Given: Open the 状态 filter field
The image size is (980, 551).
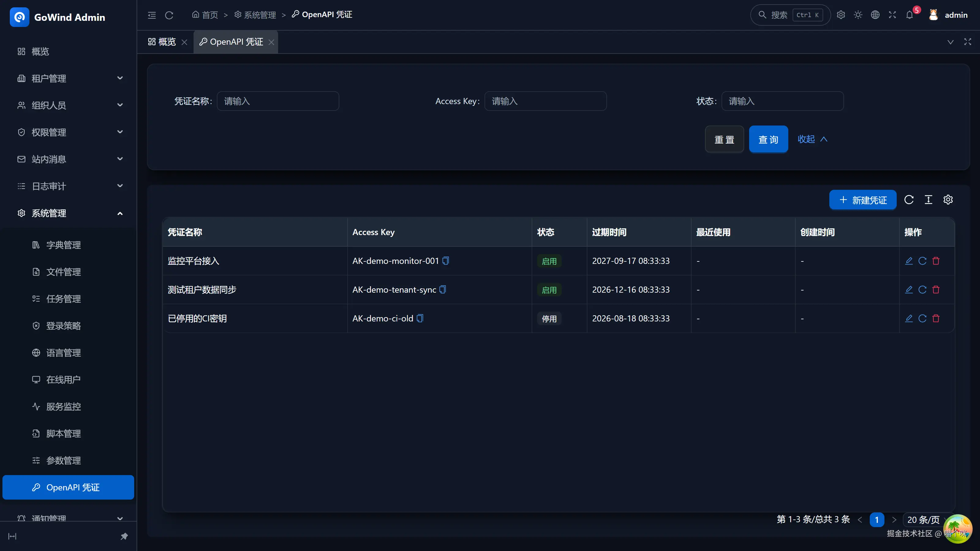Looking at the screenshot, I should click(782, 101).
